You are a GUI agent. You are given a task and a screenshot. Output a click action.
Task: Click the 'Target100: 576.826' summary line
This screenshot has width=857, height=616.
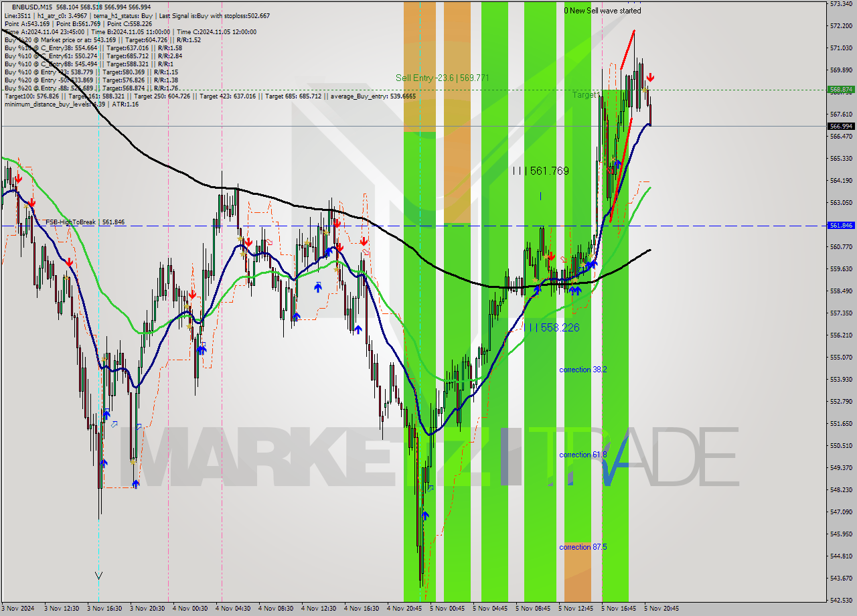210,96
